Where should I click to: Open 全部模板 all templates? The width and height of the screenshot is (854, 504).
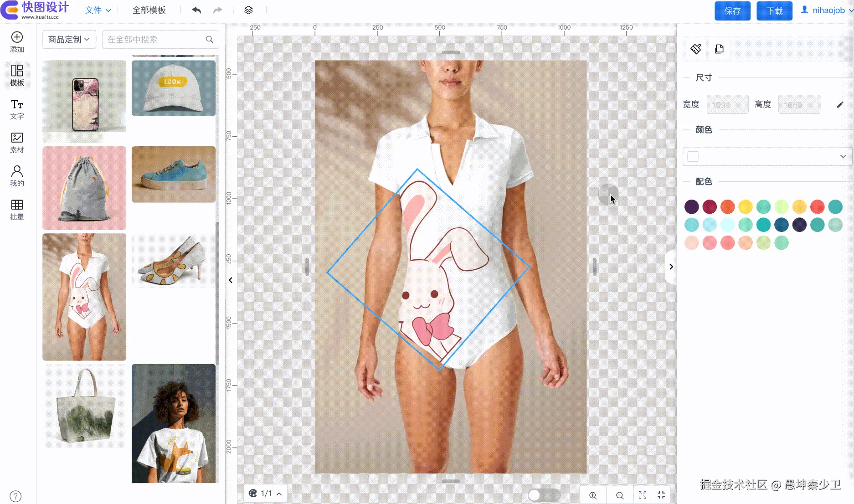149,10
